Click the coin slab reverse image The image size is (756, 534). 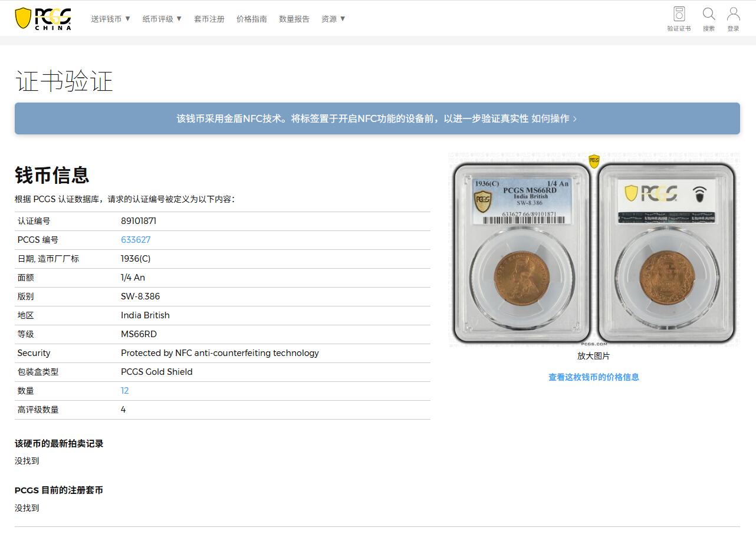pos(666,252)
